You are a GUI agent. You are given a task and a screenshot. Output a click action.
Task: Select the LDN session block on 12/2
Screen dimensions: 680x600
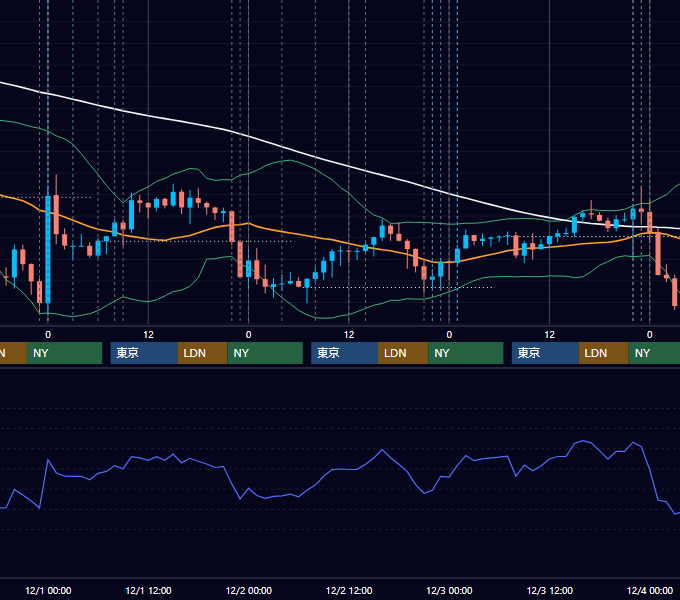tap(403, 353)
